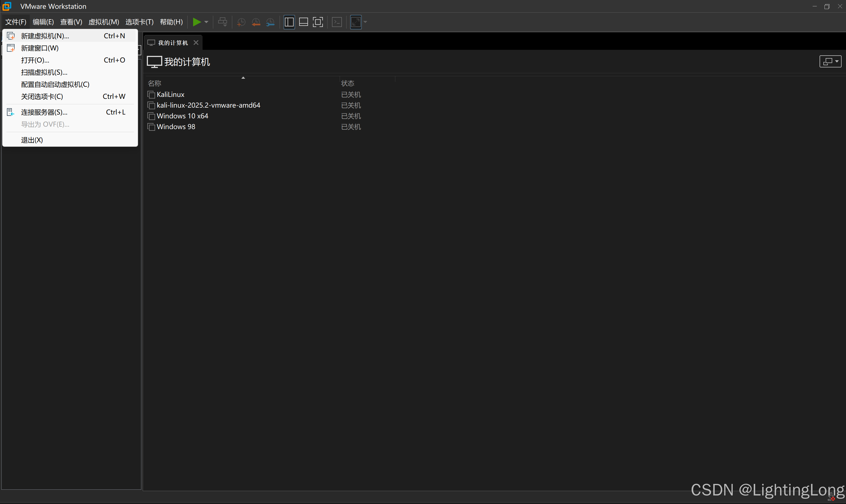Open the stretch mode dropdown arrow

pos(365,22)
